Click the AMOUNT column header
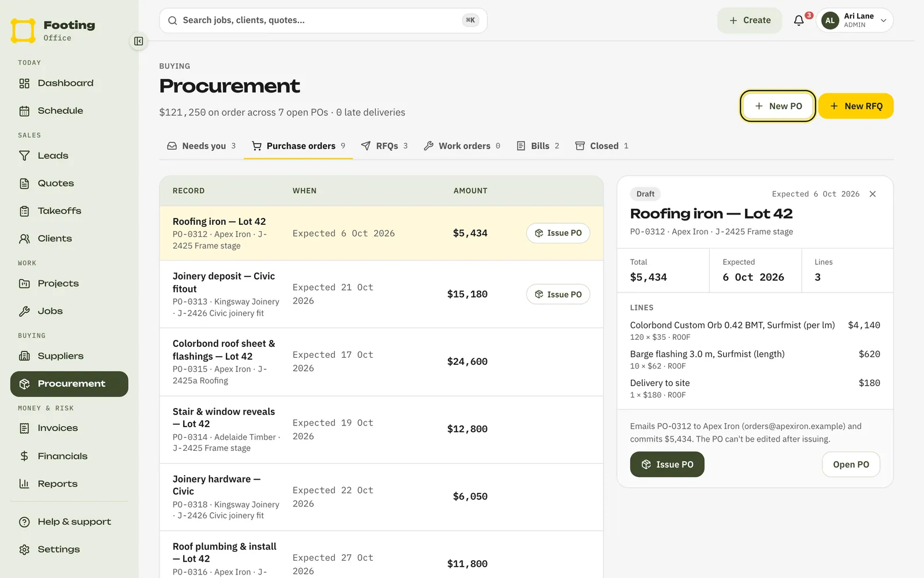Screen dimensions: 924x578 470,191
